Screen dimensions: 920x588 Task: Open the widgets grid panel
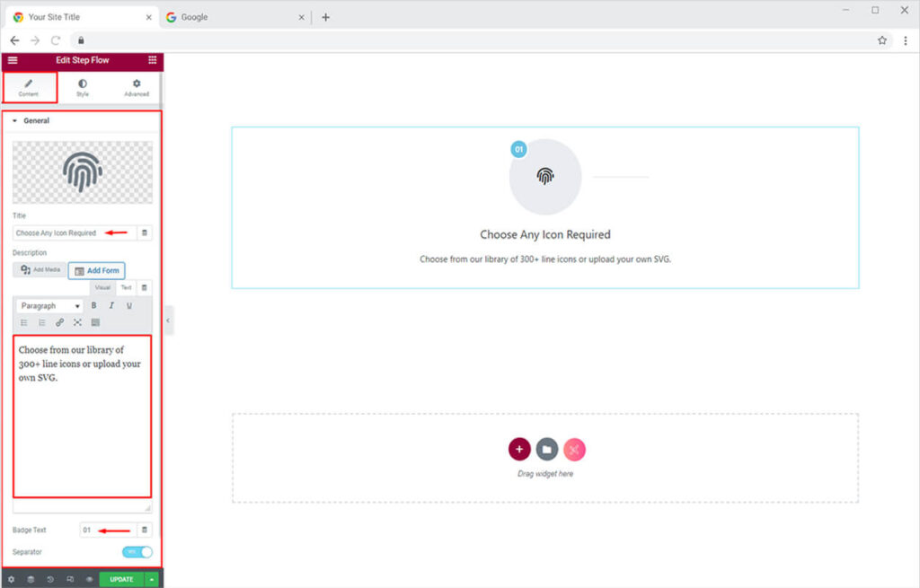[152, 60]
